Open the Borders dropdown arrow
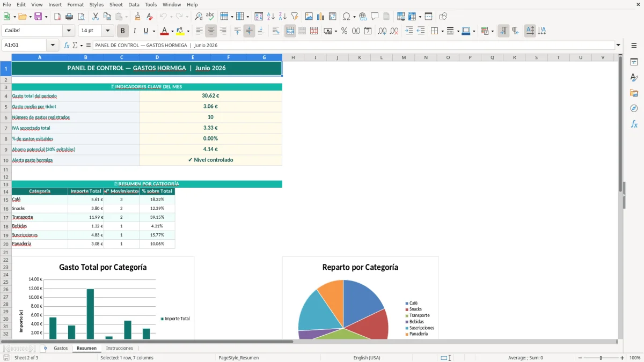This screenshot has width=644, height=362. 442,31
